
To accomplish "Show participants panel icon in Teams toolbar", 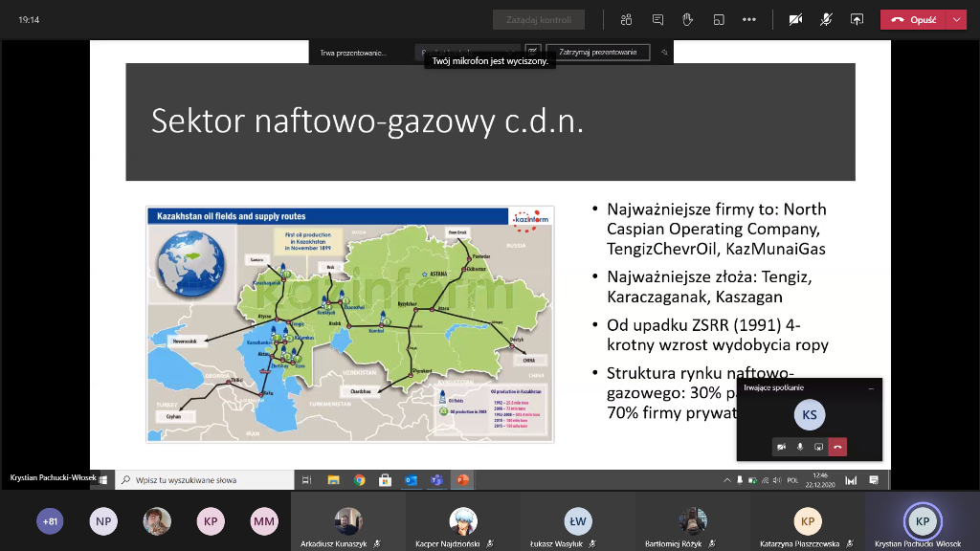I will coord(626,19).
